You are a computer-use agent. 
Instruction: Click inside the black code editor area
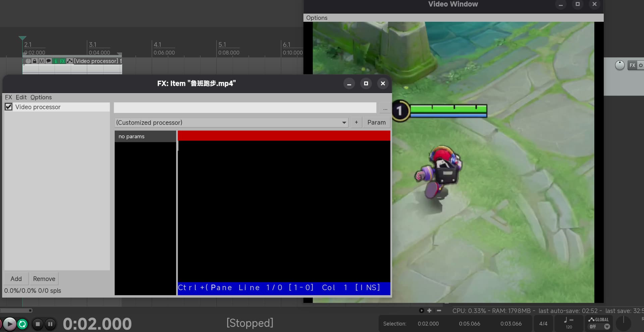[284, 211]
